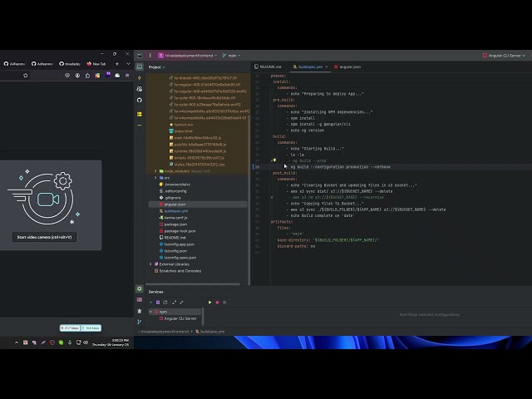Open the taskbar volume speaker icon
Screen dimensions: 532x399
pos(86,342)
